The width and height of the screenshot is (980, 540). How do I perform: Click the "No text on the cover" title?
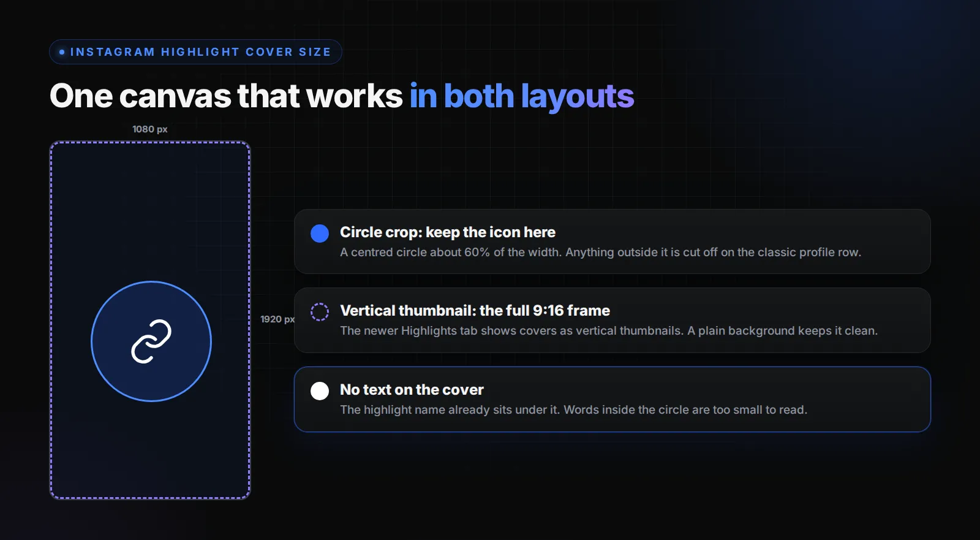(412, 390)
